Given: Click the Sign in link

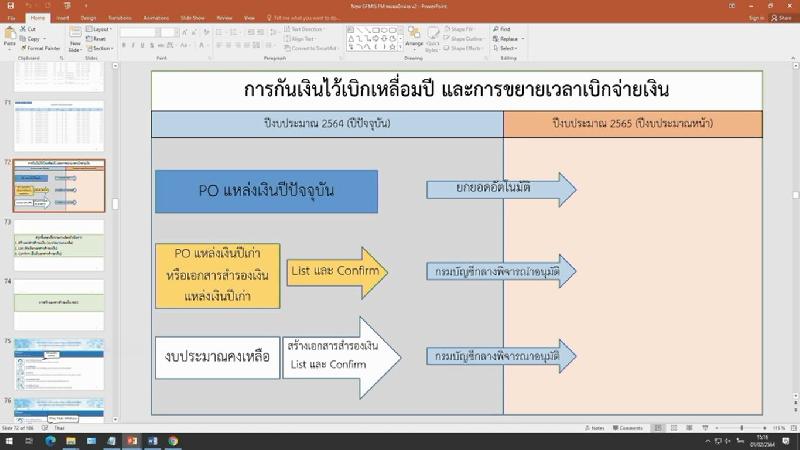Looking at the screenshot, I should 756,17.
